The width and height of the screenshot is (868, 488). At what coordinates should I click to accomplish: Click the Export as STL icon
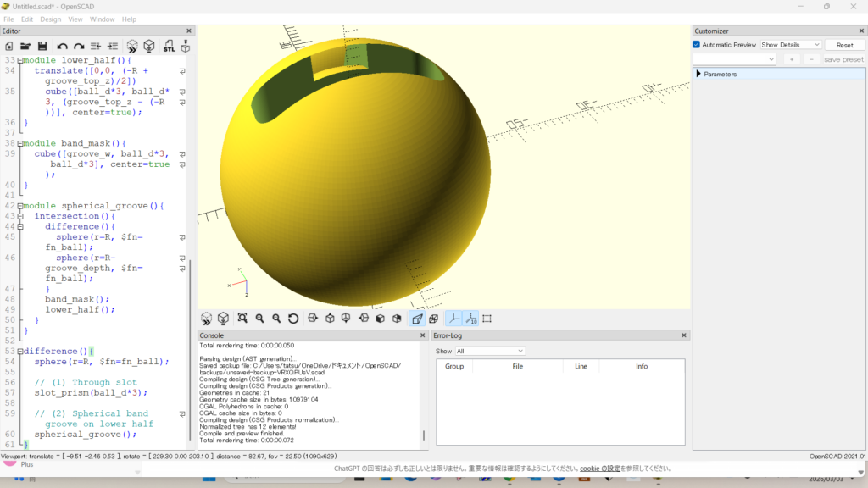(x=169, y=46)
